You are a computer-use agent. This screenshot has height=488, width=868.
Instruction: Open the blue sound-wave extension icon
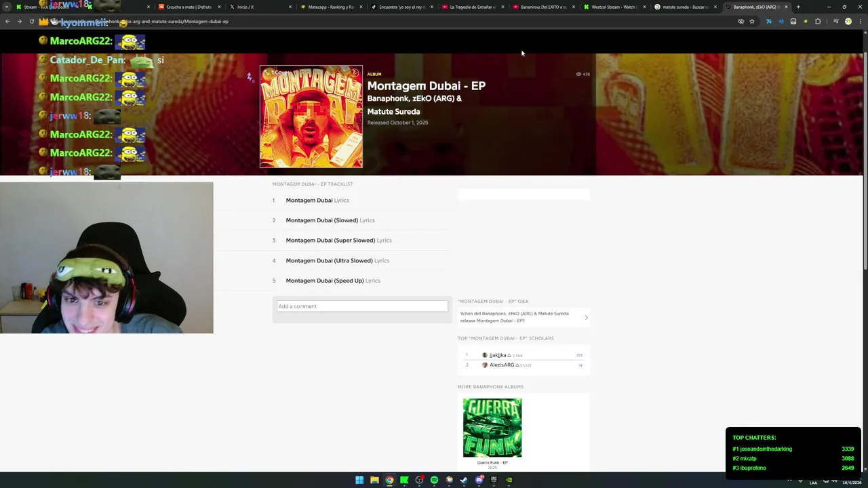click(x=781, y=21)
